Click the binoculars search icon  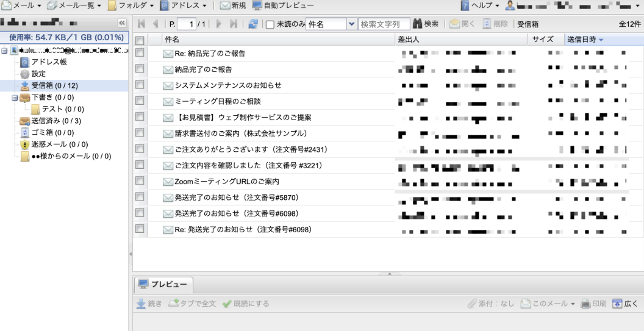click(x=418, y=24)
